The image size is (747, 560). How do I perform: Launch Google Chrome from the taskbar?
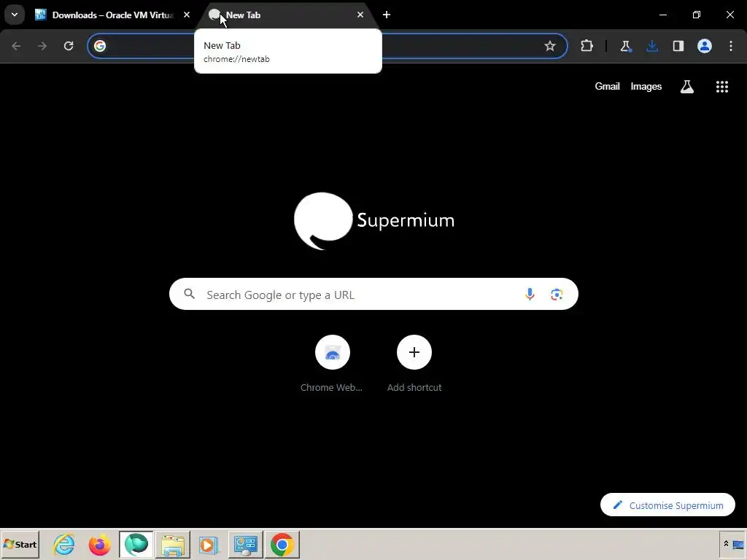click(x=282, y=544)
